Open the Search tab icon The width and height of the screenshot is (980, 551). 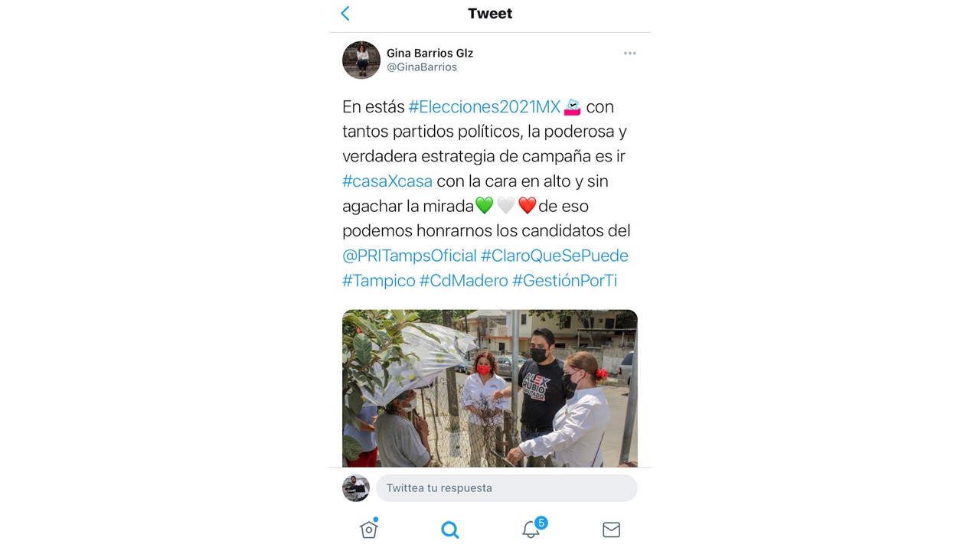450,530
